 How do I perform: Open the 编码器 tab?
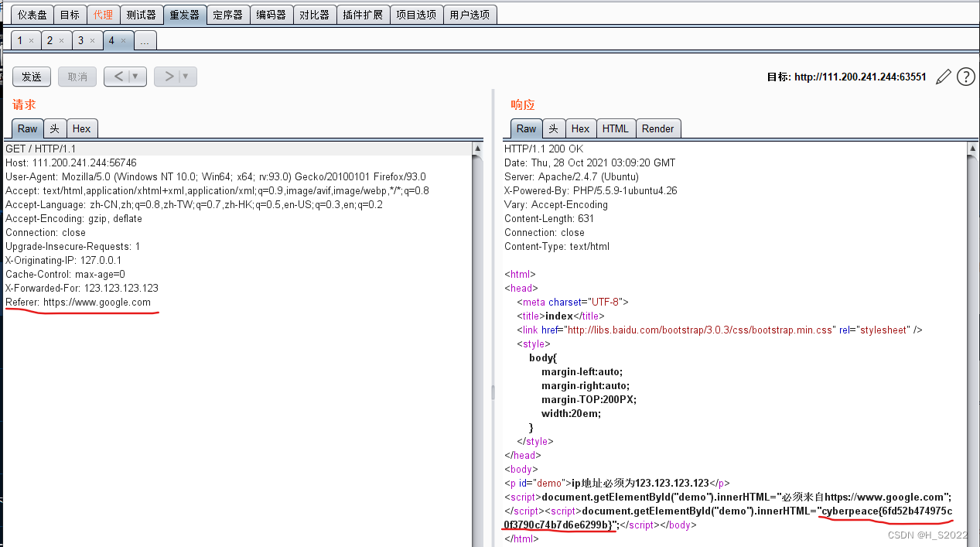click(271, 15)
